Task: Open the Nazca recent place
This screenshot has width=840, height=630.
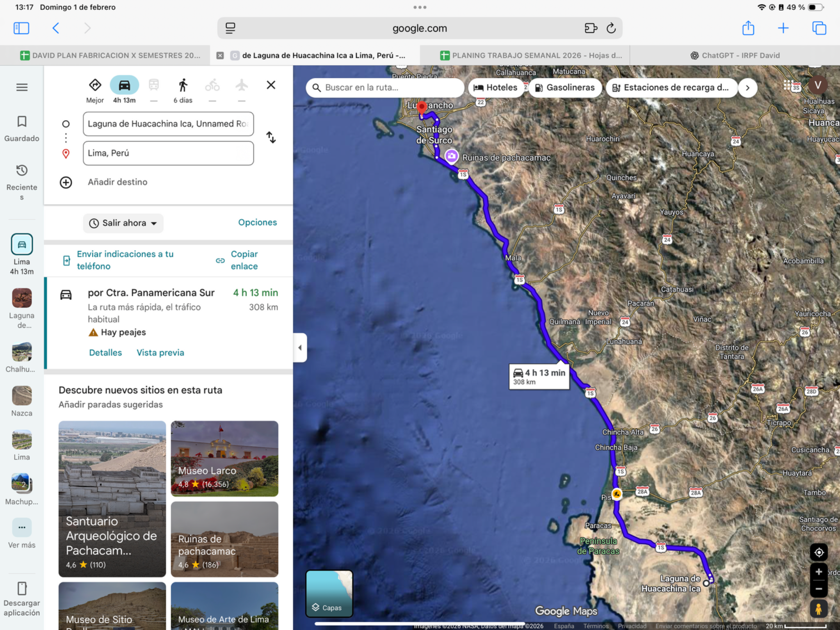Action: [22, 401]
